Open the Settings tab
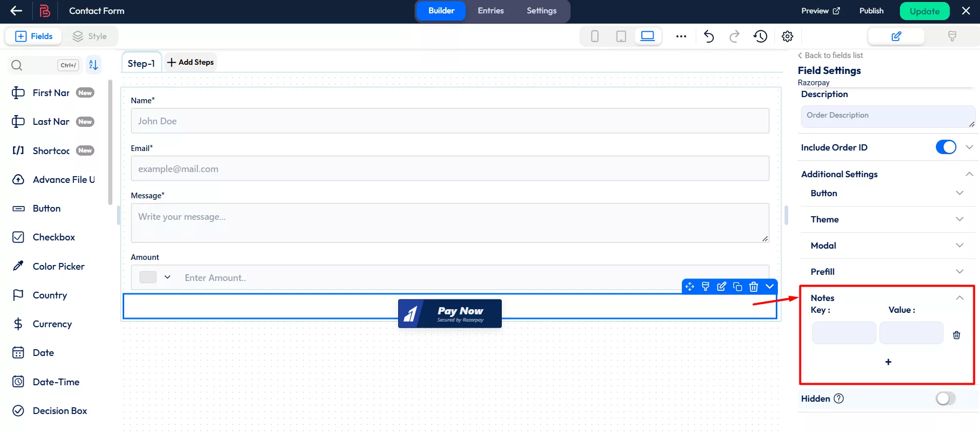The width and height of the screenshot is (980, 433). click(x=541, y=11)
